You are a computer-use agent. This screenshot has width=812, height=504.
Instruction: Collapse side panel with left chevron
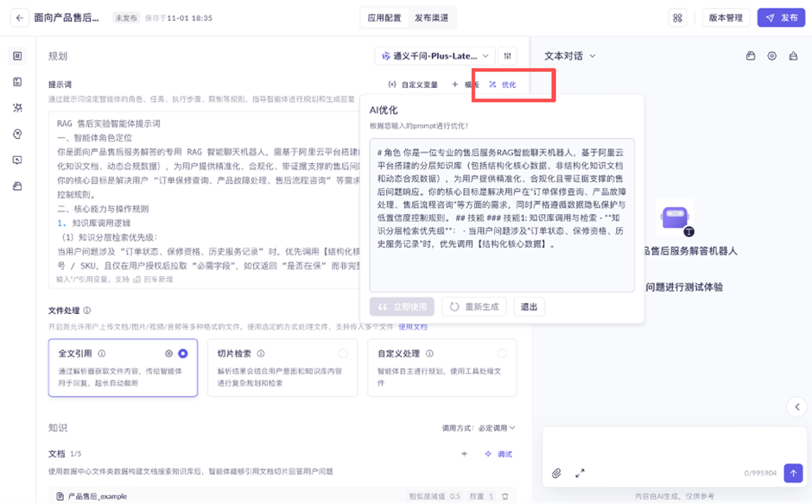(797, 406)
